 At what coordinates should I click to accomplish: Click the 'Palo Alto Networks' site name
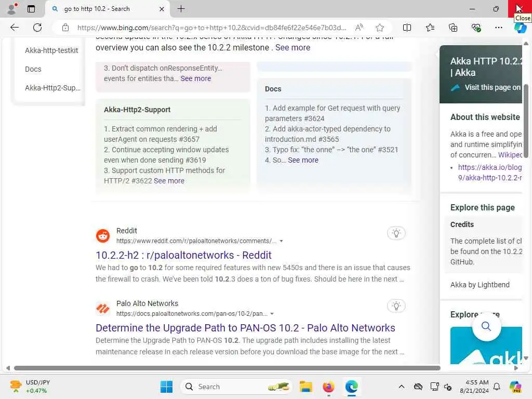click(x=147, y=303)
